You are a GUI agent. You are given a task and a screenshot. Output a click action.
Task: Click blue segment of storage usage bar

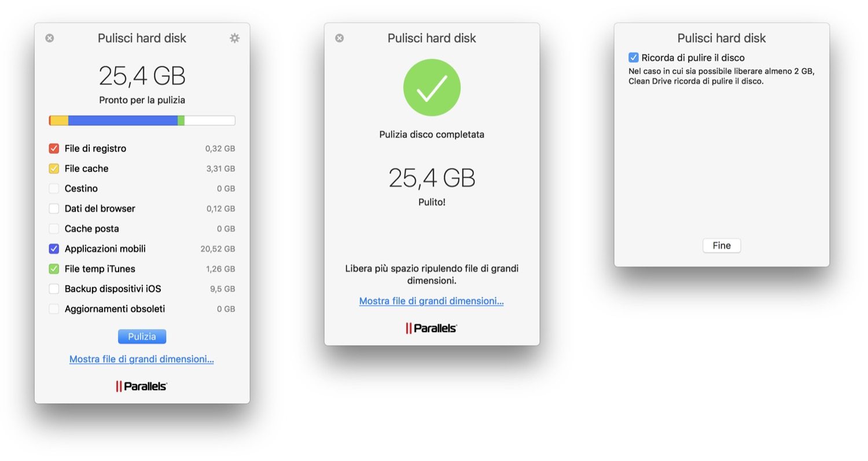tap(123, 120)
